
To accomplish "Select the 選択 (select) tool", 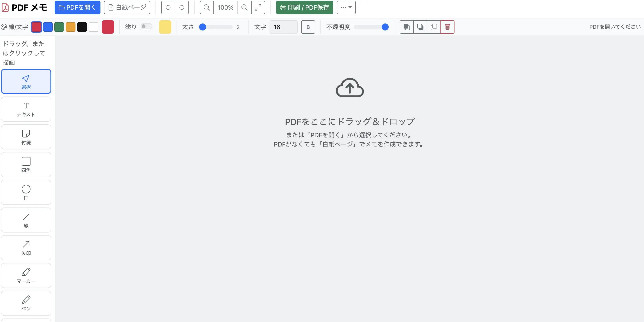I will [26, 82].
